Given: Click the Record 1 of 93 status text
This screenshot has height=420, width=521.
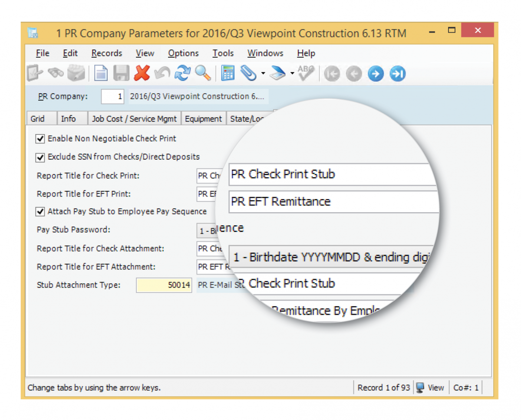Looking at the screenshot, I should pyautogui.click(x=384, y=387).
